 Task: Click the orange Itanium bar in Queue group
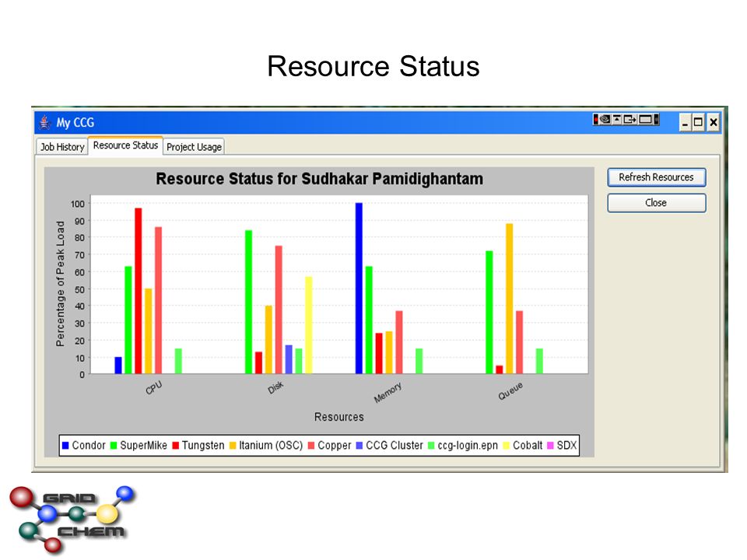tap(509, 299)
